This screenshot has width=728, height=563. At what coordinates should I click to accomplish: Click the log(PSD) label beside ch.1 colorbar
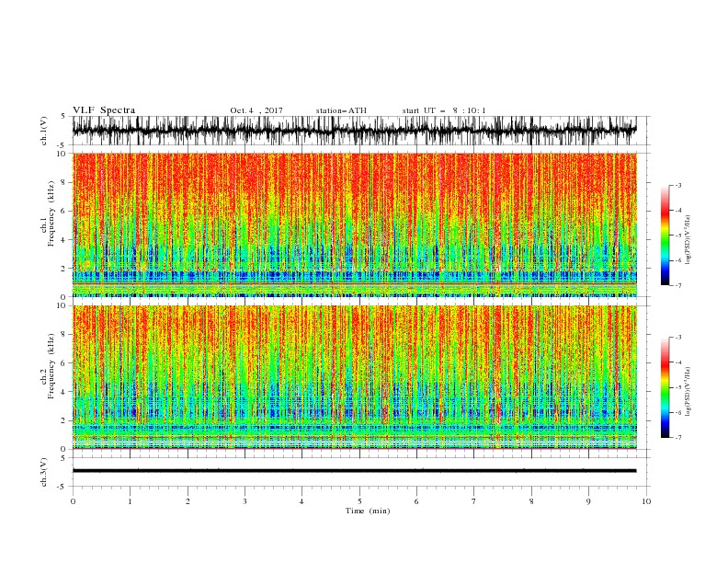tap(688, 240)
